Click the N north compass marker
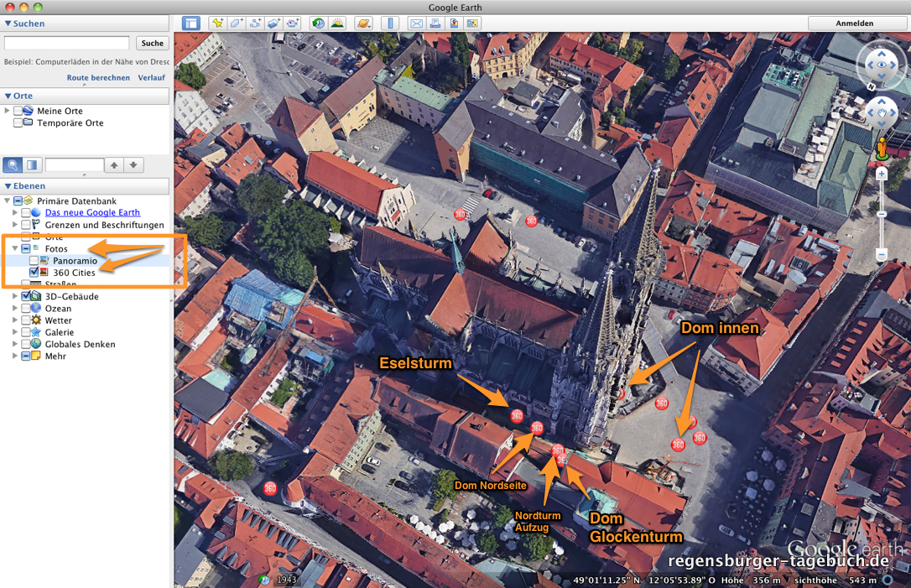 pyautogui.click(x=871, y=86)
